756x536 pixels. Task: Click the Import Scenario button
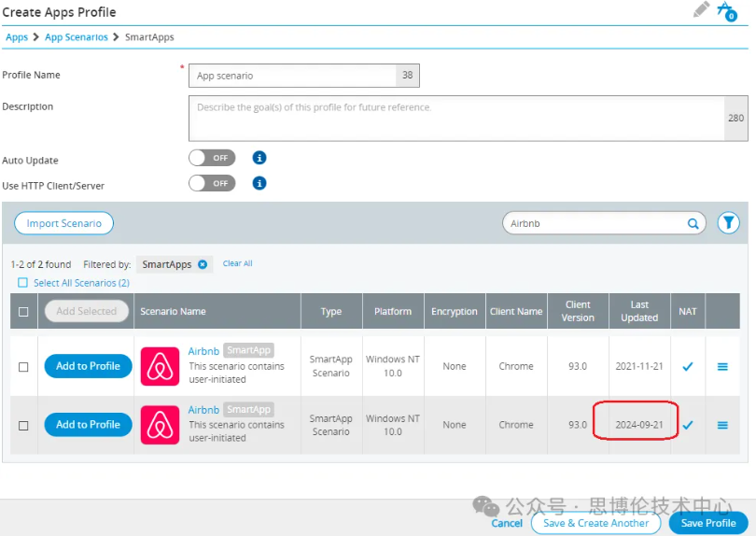tap(63, 224)
